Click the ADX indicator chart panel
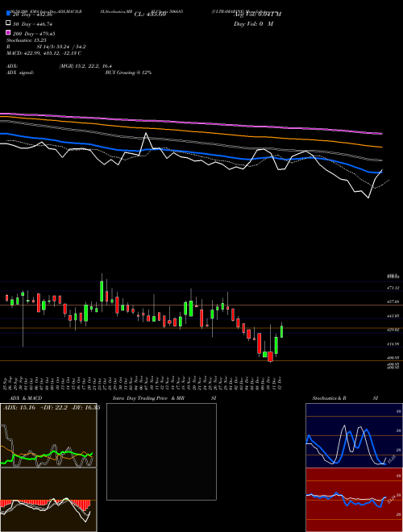 [x=48, y=435]
